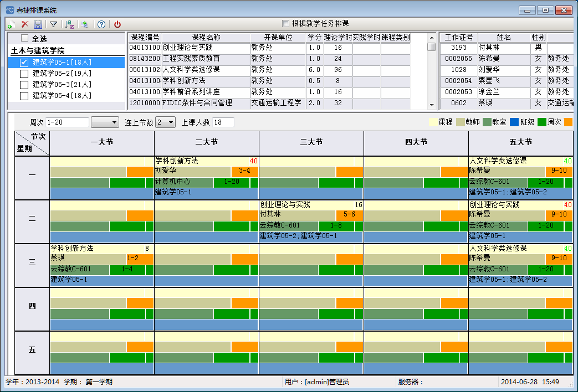Click the filter funnel icon
Image resolution: width=578 pixels, height=392 pixels.
click(x=53, y=24)
